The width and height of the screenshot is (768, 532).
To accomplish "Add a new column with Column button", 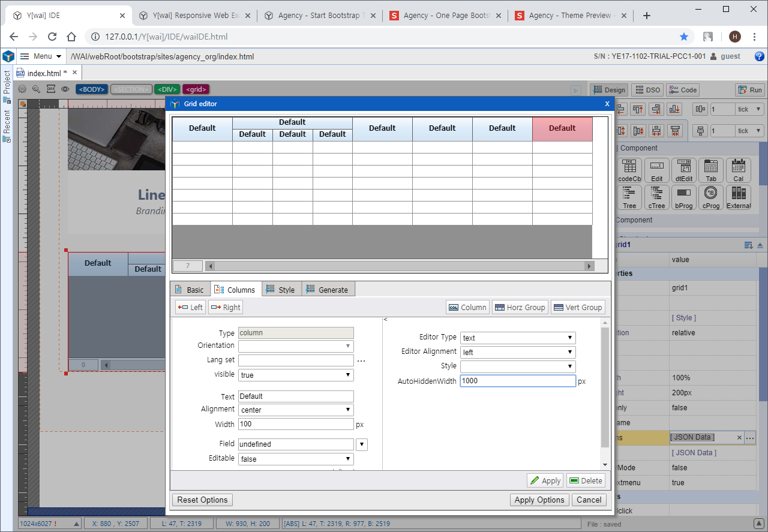I will tap(467, 307).
